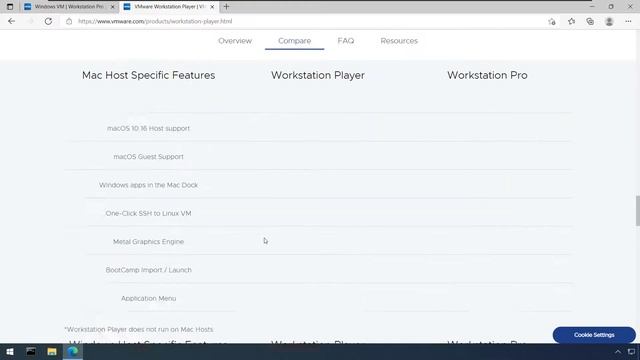Open Edge settings and more menu

[628, 21]
